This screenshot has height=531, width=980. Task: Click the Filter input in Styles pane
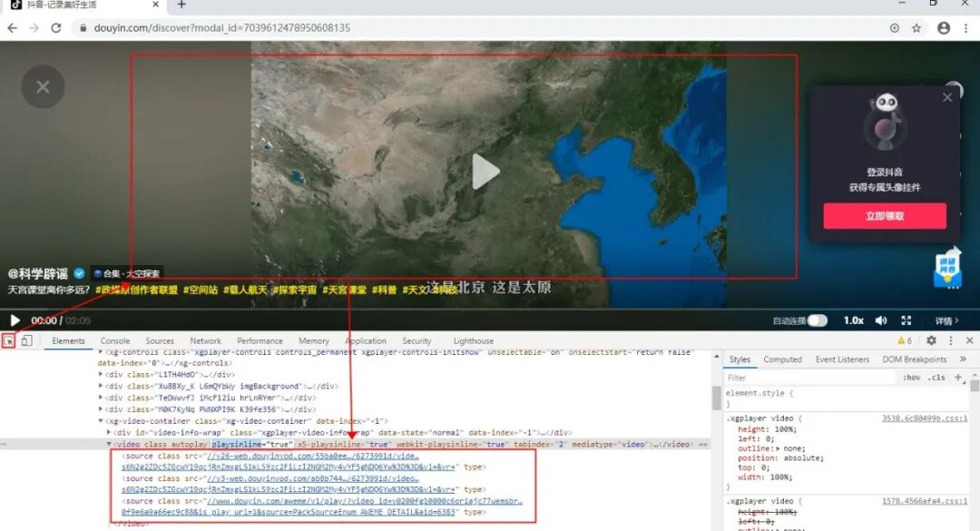click(810, 378)
